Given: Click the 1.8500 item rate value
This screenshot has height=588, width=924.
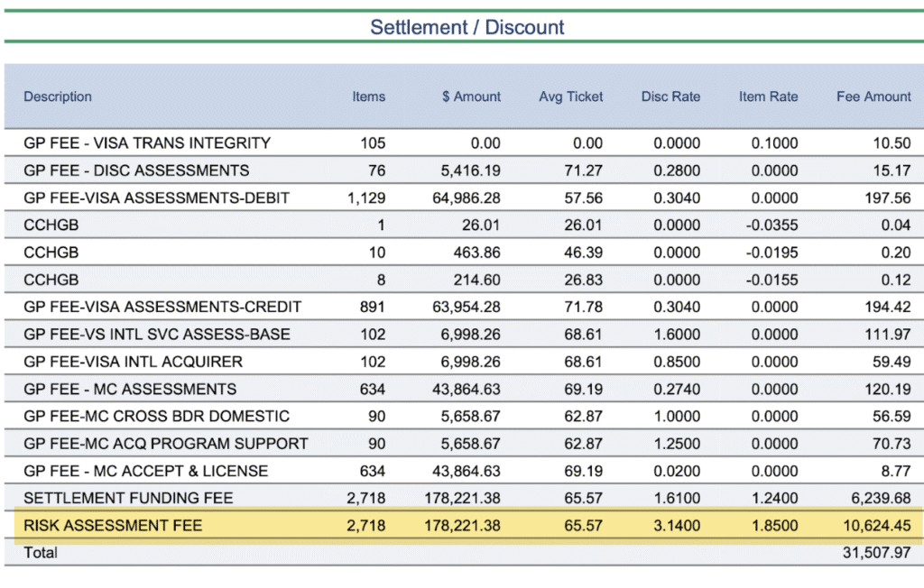Looking at the screenshot, I should pyautogui.click(x=775, y=526).
